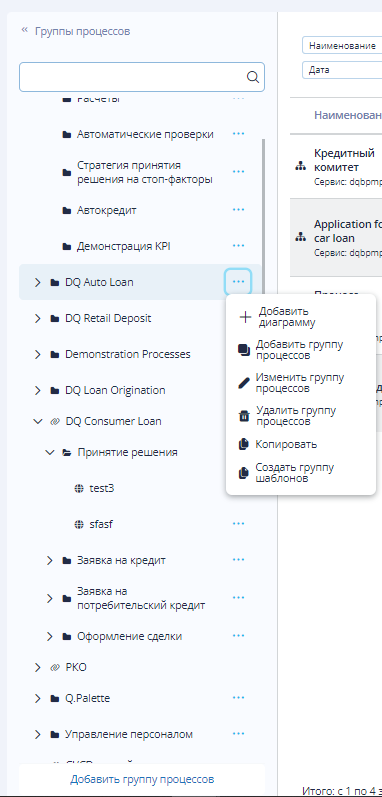This screenshot has width=382, height=797.
Task: Click the process group search field
Action: (142, 77)
